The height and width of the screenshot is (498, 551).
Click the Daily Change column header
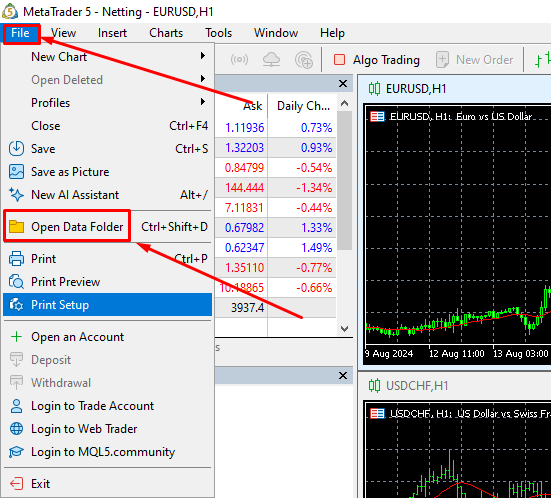point(303,106)
